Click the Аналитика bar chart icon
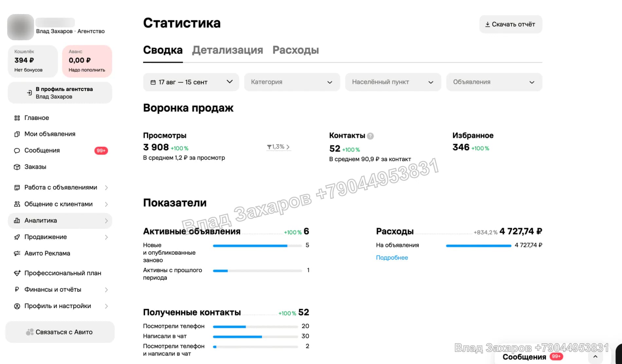The height and width of the screenshot is (364, 622). click(x=17, y=221)
